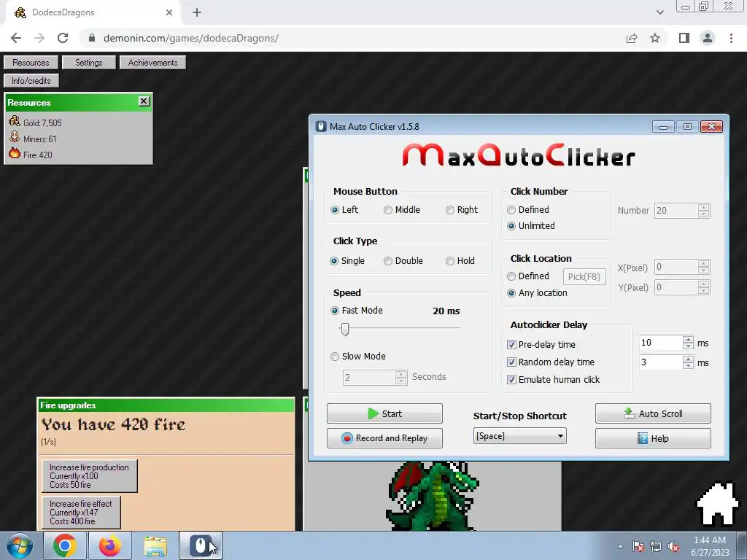The image size is (747, 560).
Task: Click the Start button
Action: [384, 413]
